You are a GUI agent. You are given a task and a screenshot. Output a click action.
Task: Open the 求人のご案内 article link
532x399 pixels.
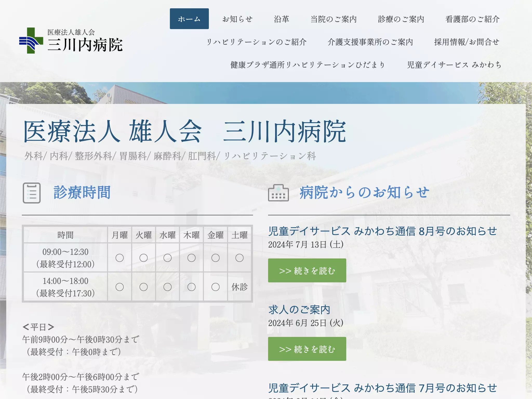click(x=299, y=310)
